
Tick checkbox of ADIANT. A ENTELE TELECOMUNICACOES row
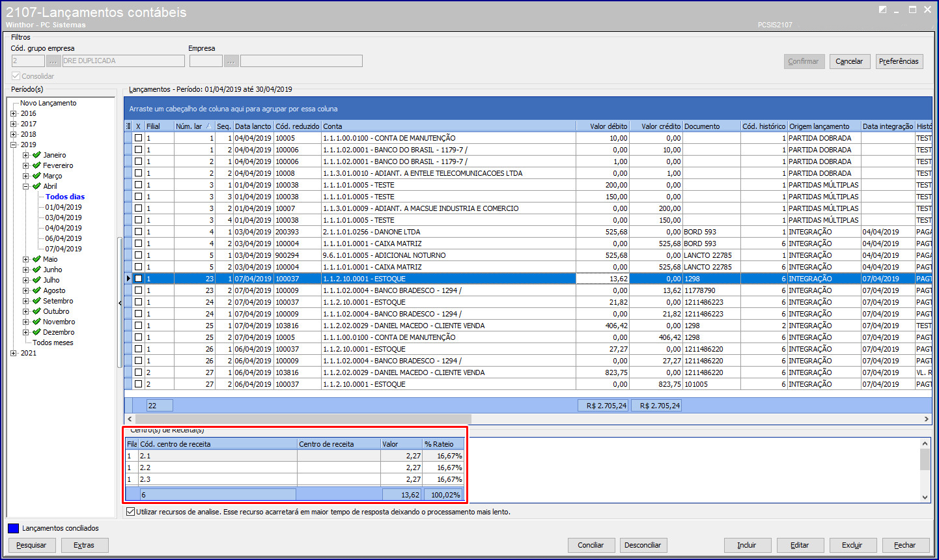click(138, 173)
